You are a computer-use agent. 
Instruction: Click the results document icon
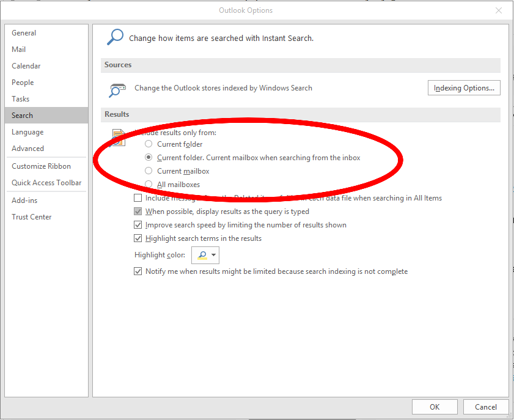pos(118,138)
